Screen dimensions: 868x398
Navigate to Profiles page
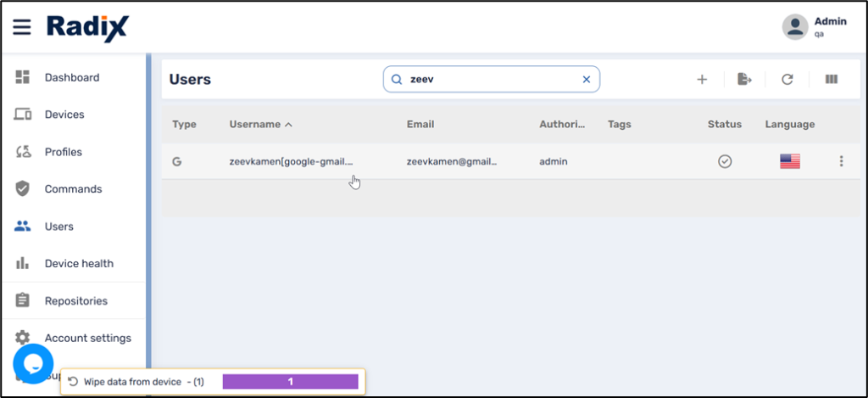point(64,152)
